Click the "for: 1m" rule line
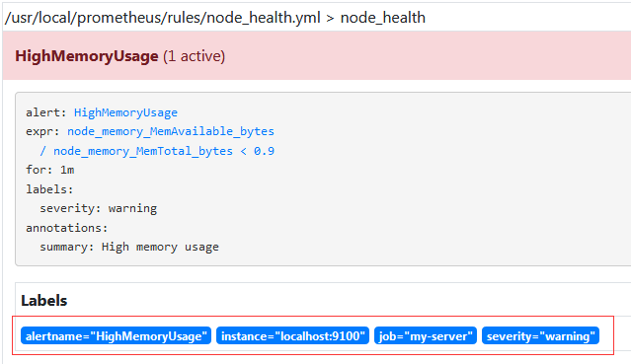This screenshot has width=631, height=364. point(50,170)
